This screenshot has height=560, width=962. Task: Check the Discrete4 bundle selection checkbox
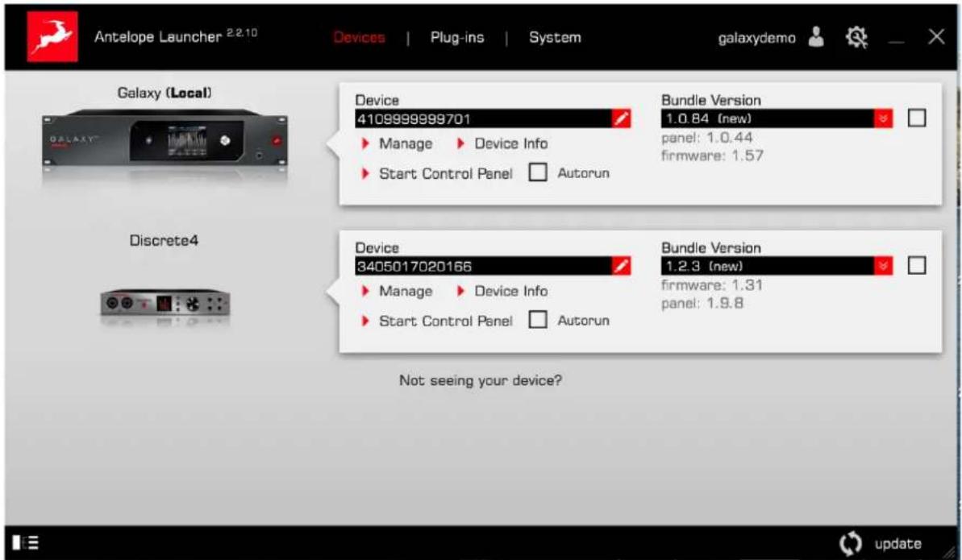click(917, 265)
